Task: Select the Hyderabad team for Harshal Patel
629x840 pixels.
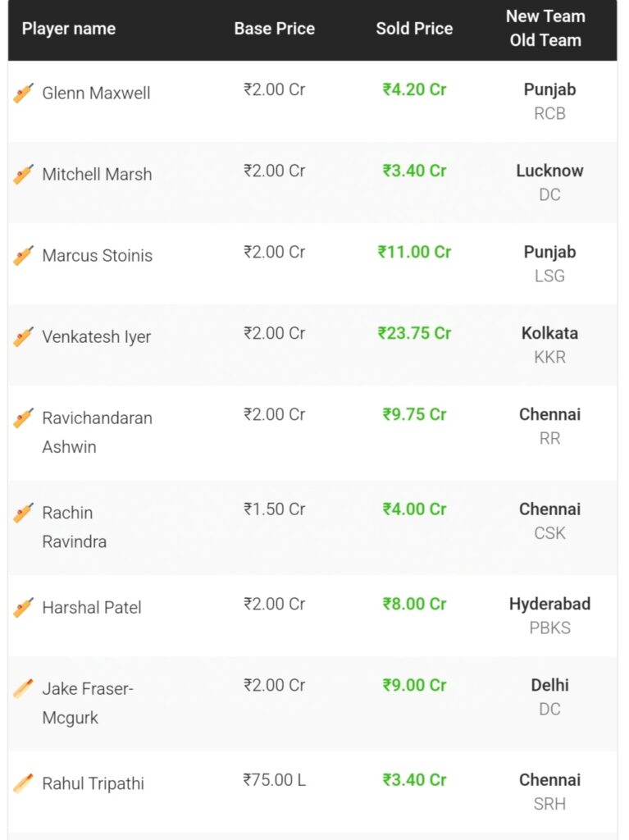Action: [x=549, y=604]
